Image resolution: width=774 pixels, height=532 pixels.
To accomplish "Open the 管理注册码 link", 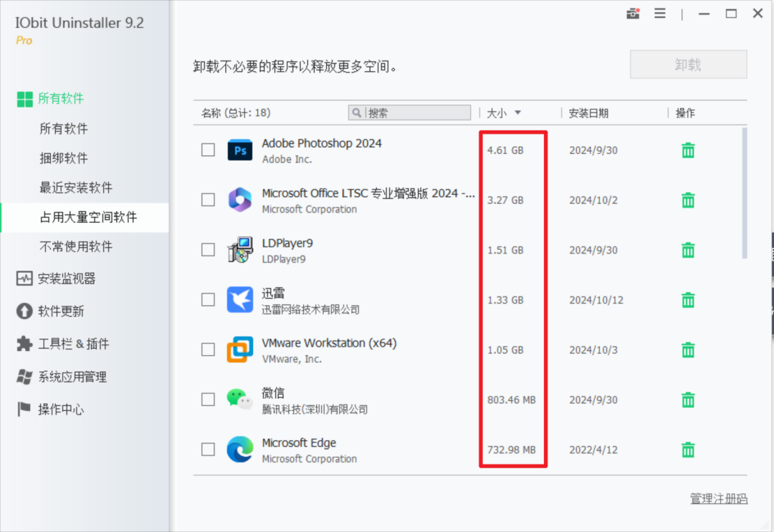I will coord(719,499).
